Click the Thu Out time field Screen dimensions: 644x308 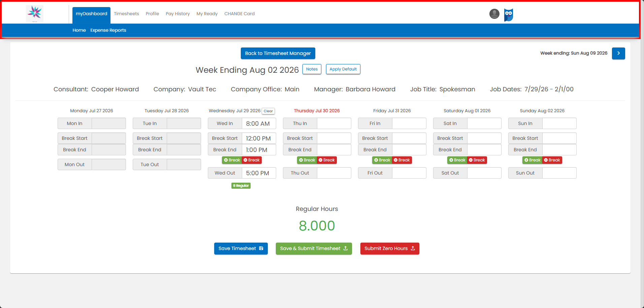(334, 173)
